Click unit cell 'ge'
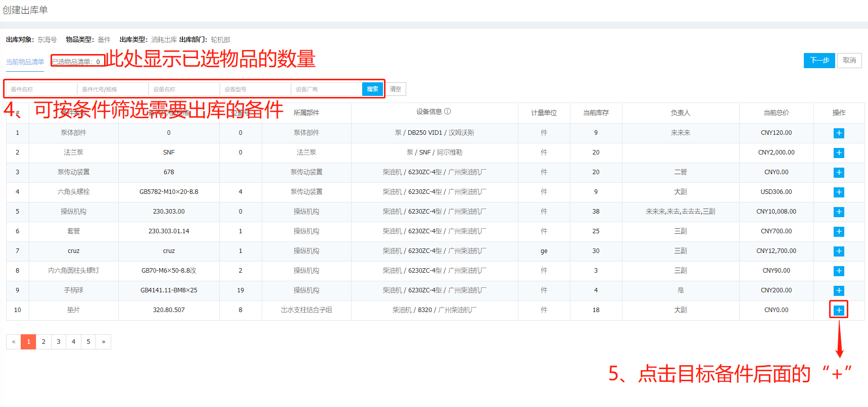868x407 pixels. click(544, 251)
